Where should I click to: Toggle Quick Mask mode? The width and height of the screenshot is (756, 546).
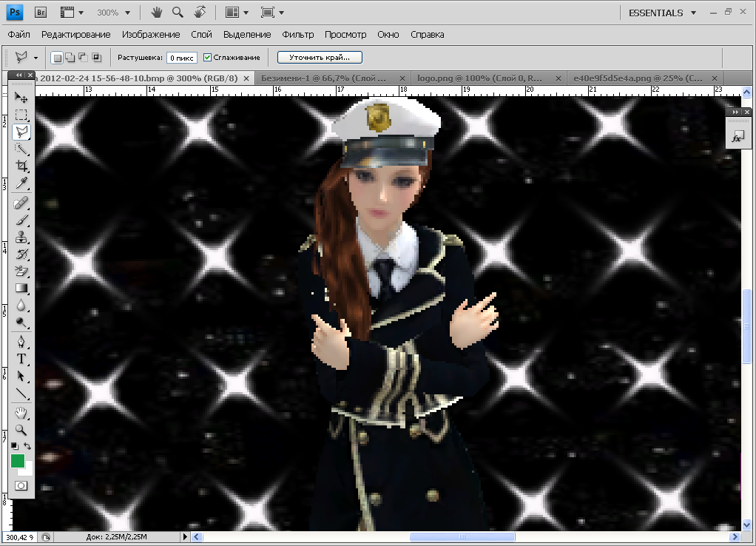(21, 486)
